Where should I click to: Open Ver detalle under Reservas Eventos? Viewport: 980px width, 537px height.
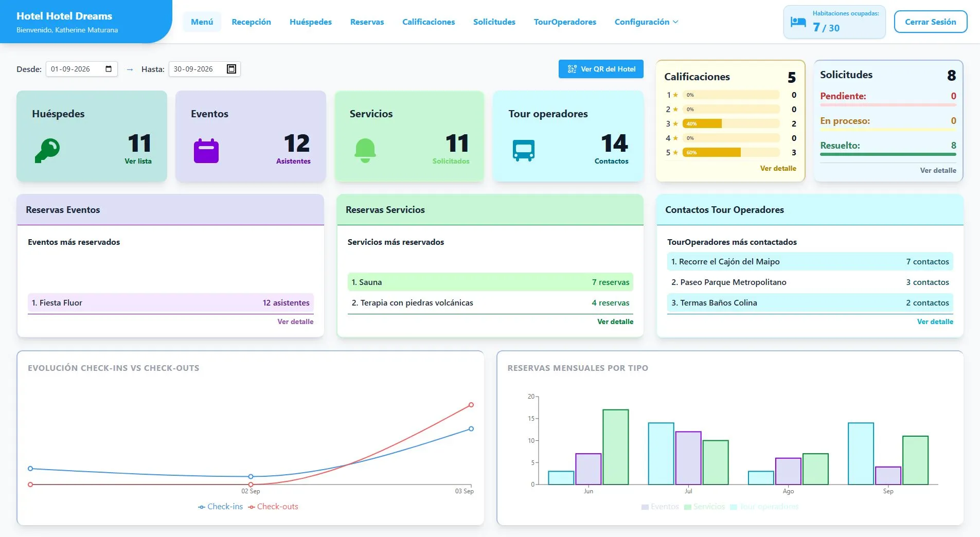pos(295,321)
